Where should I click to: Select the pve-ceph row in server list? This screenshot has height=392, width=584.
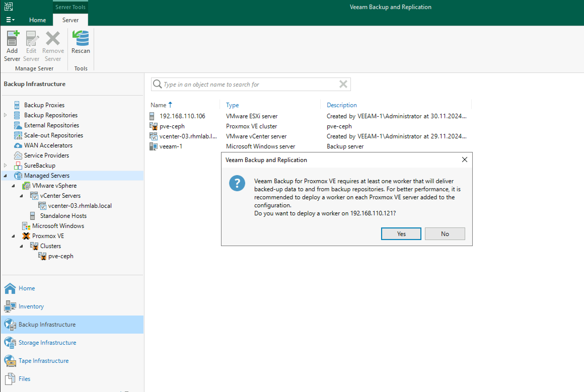pyautogui.click(x=310, y=126)
